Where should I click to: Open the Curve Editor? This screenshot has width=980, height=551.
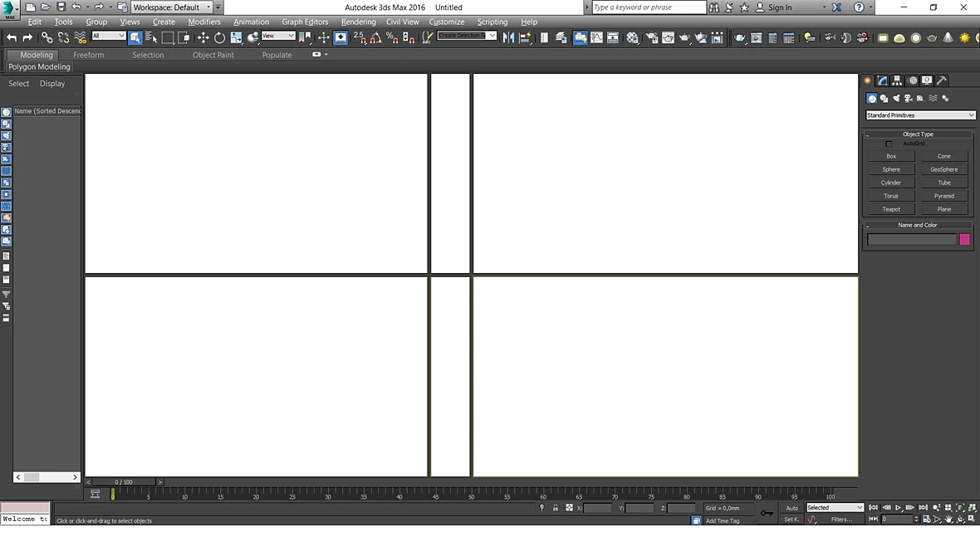click(x=596, y=38)
